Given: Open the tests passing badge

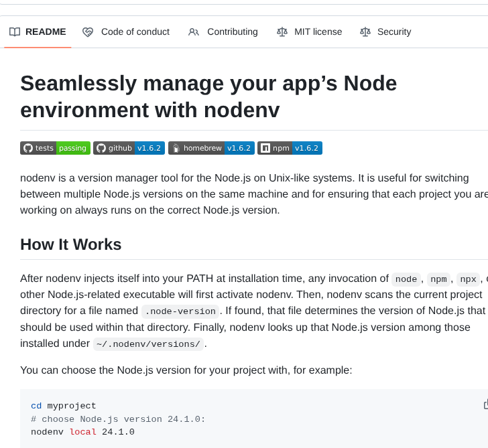Looking at the screenshot, I should [x=56, y=148].
